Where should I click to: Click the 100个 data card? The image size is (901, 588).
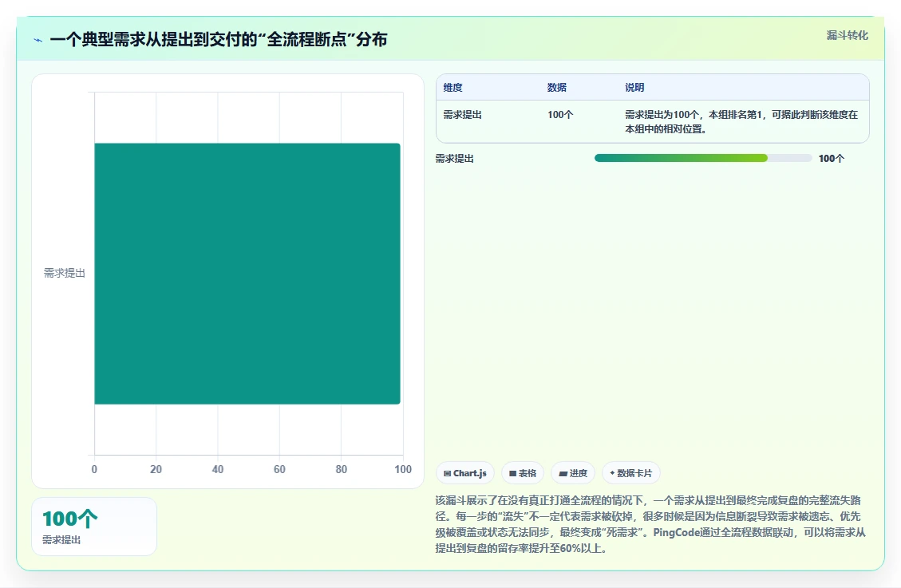click(x=94, y=527)
